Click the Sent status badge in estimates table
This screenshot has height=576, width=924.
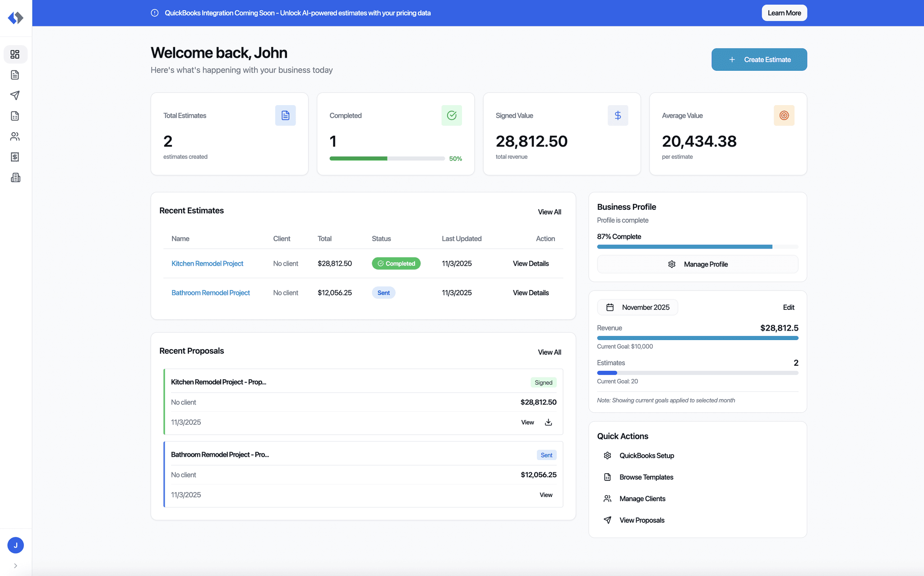[x=383, y=293]
